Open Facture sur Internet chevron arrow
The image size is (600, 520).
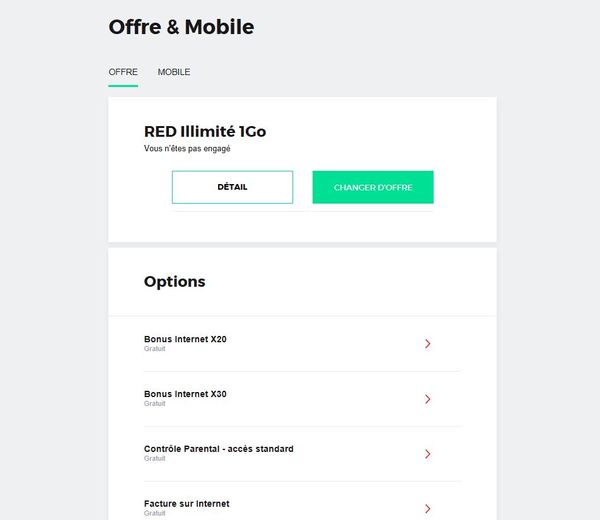pos(427,509)
